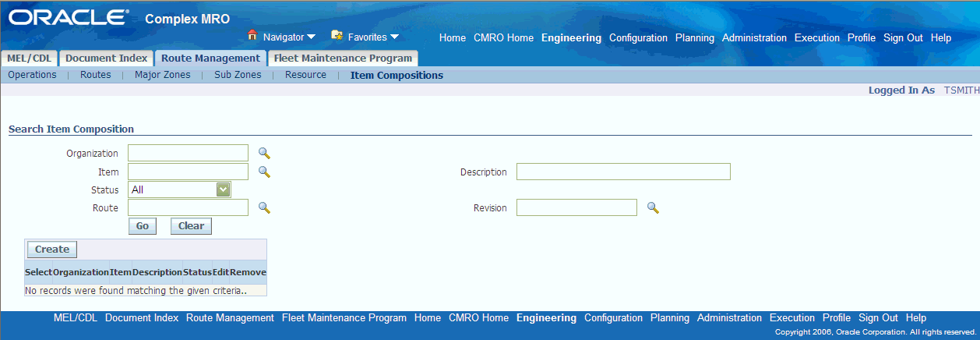The width and height of the screenshot is (980, 340).
Task: Click the footer Administration link
Action: point(729,317)
